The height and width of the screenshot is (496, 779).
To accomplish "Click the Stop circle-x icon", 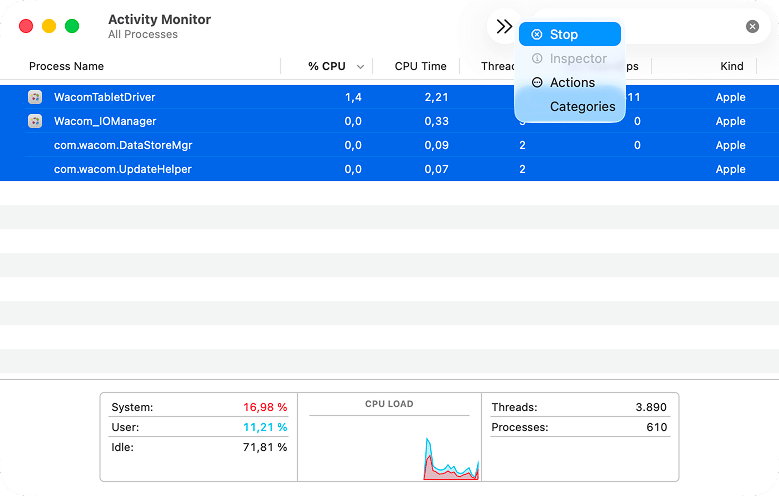I will coord(537,34).
